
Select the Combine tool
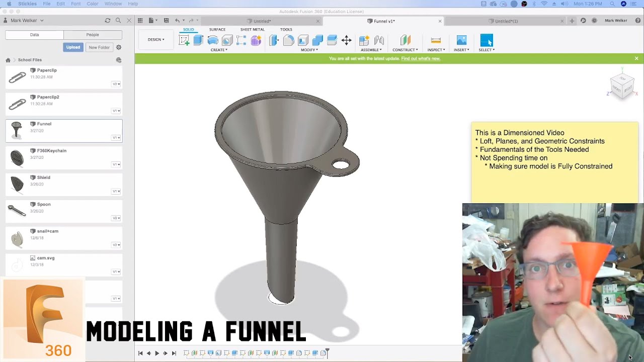317,41
